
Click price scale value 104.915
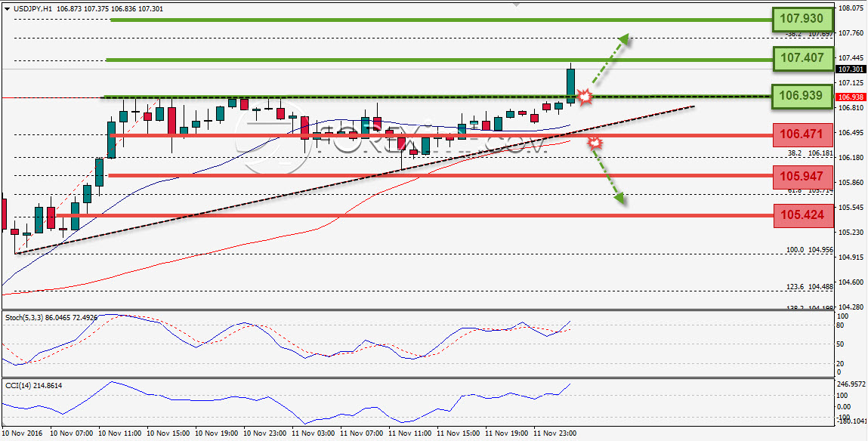pyautogui.click(x=851, y=258)
